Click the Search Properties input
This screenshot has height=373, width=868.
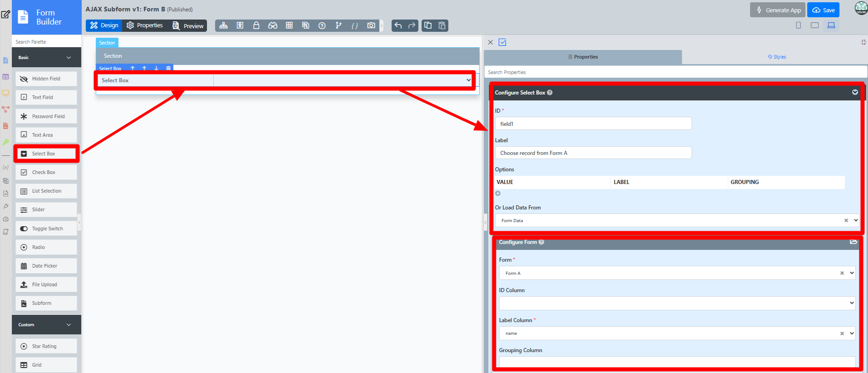coord(676,72)
